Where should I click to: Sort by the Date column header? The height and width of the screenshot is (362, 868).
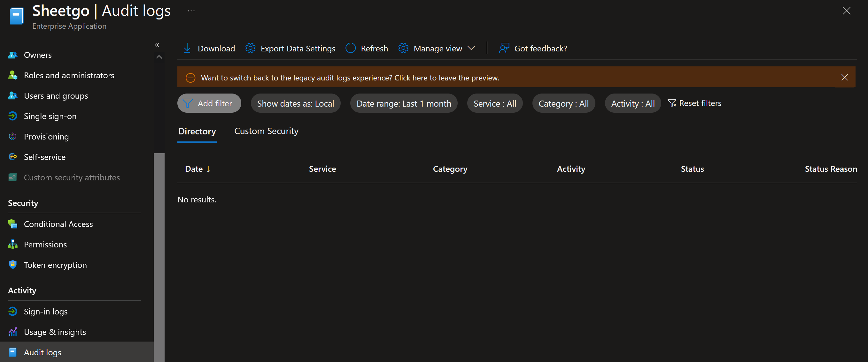coord(198,169)
